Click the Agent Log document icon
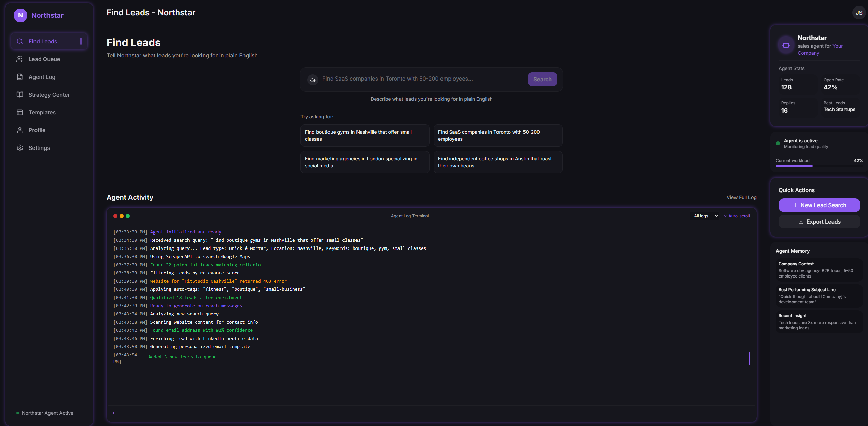 20,76
